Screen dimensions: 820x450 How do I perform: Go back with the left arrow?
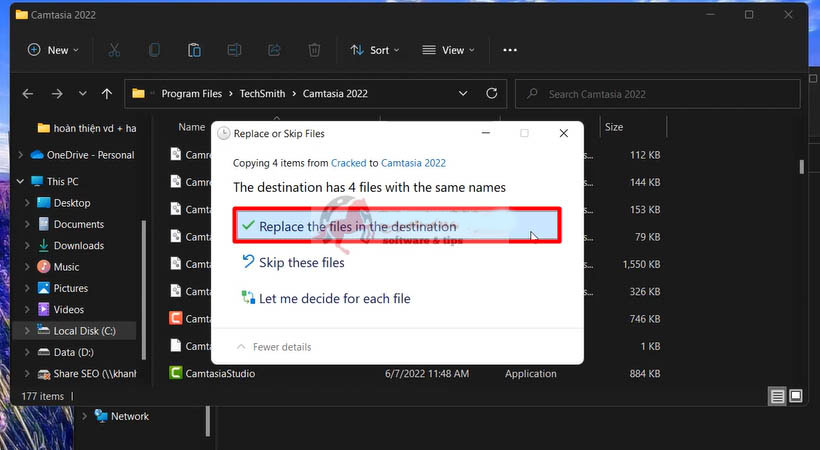pos(28,94)
